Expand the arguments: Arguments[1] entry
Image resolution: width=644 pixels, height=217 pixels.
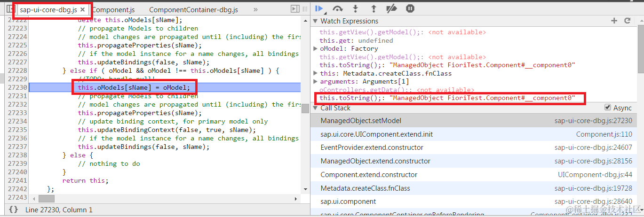coord(316,82)
